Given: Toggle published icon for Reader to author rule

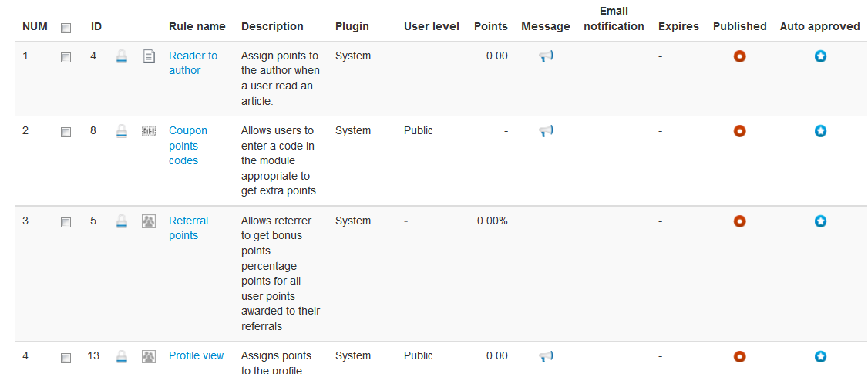Looking at the screenshot, I should click(739, 56).
